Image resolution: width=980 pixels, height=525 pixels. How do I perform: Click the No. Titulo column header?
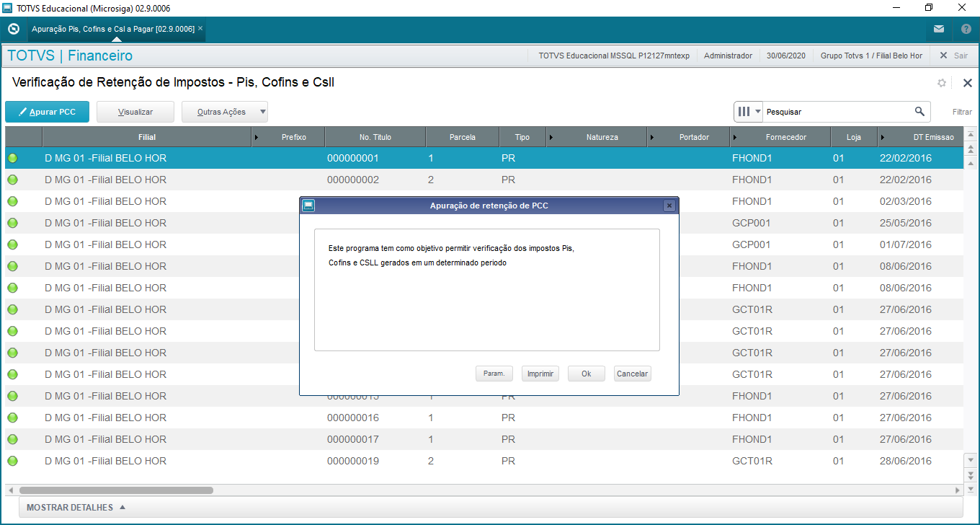[x=375, y=137]
